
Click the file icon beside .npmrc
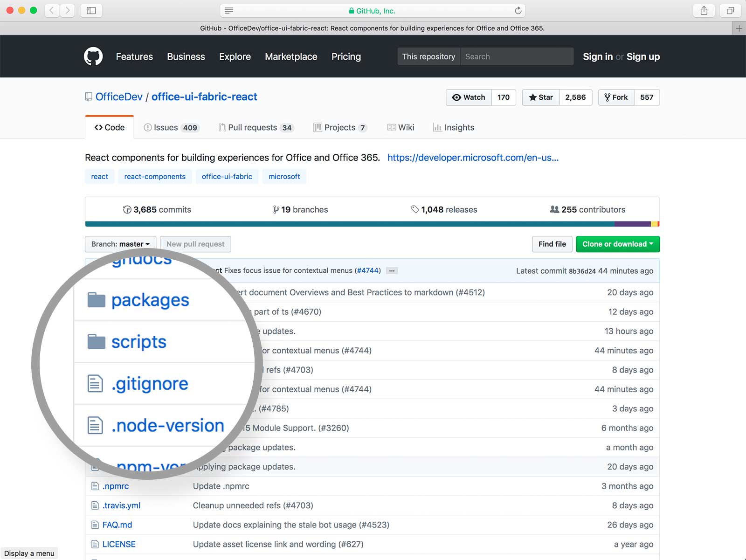click(95, 486)
